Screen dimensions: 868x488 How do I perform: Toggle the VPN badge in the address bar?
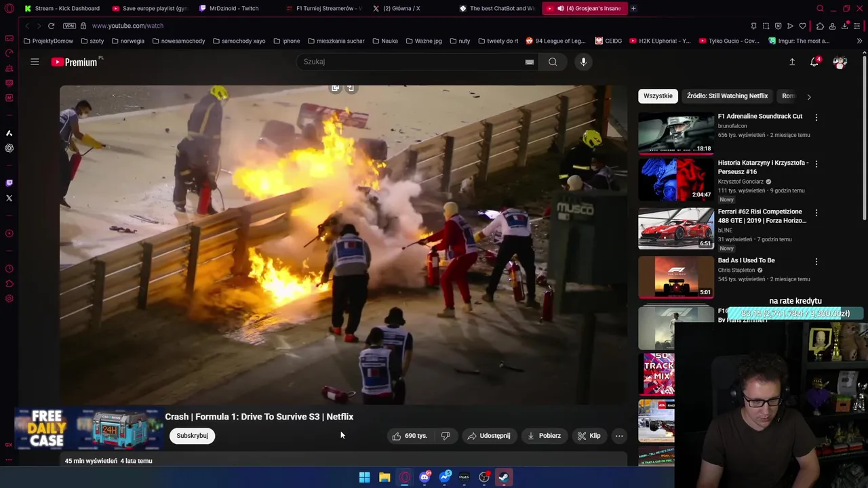pos(69,26)
